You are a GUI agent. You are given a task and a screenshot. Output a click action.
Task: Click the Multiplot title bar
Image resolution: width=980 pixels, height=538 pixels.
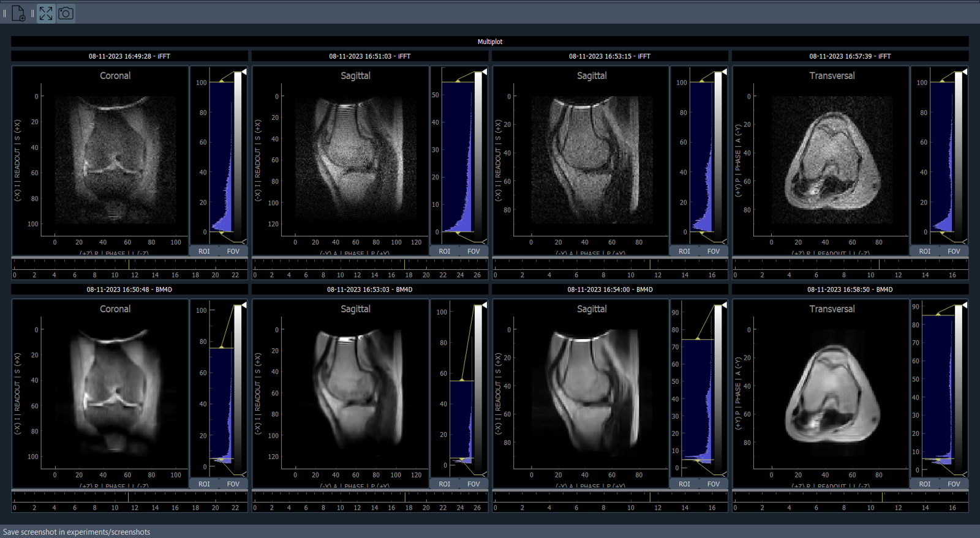(x=489, y=42)
